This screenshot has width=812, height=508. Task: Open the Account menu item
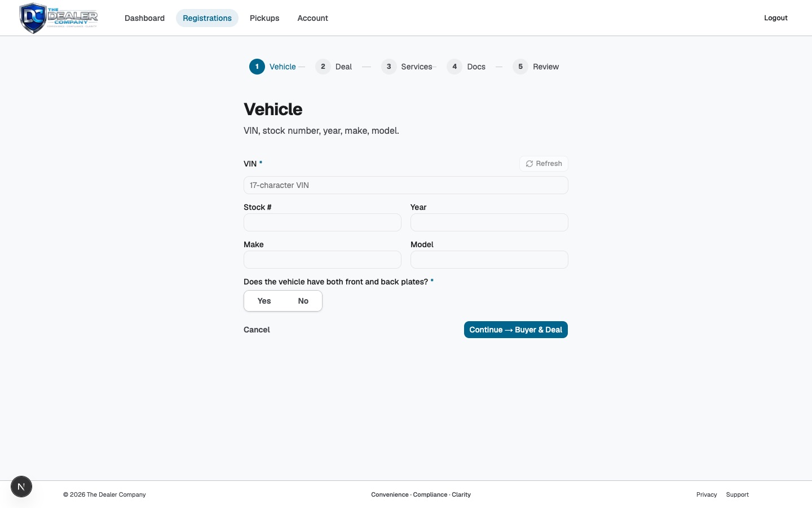312,18
